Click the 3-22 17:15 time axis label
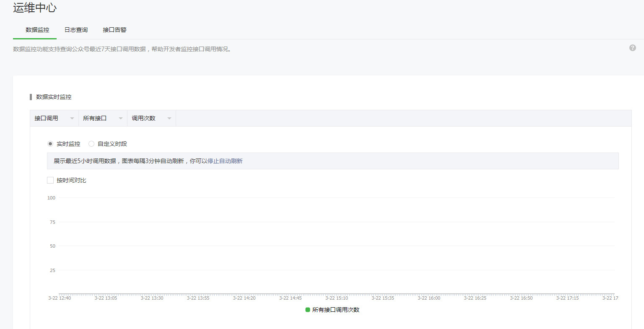The height and width of the screenshot is (329, 644). [x=567, y=298]
